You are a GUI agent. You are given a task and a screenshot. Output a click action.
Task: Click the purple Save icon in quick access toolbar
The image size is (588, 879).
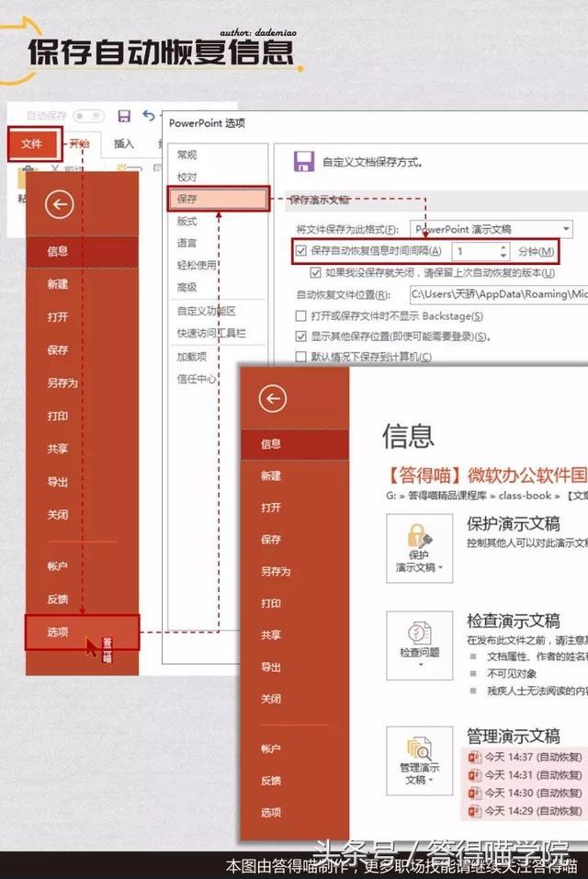click(124, 116)
